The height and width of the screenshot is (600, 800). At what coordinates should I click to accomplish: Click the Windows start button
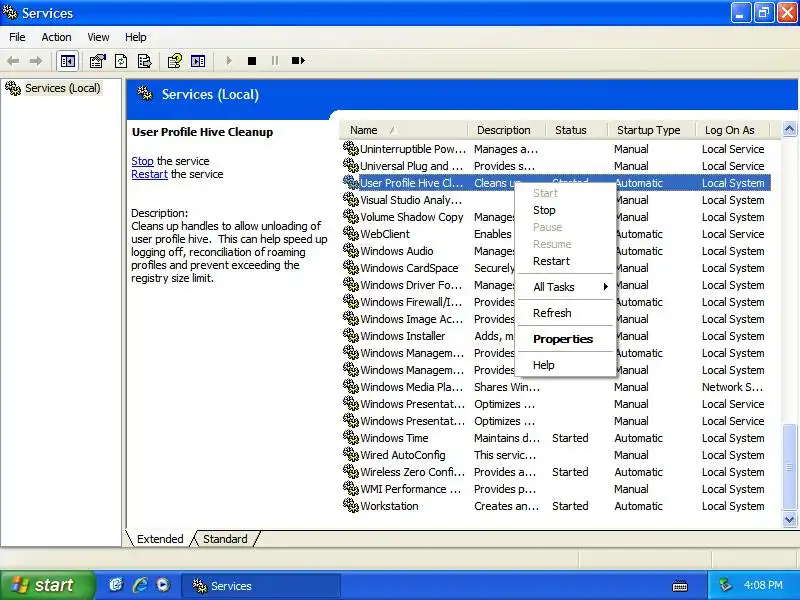[47, 585]
